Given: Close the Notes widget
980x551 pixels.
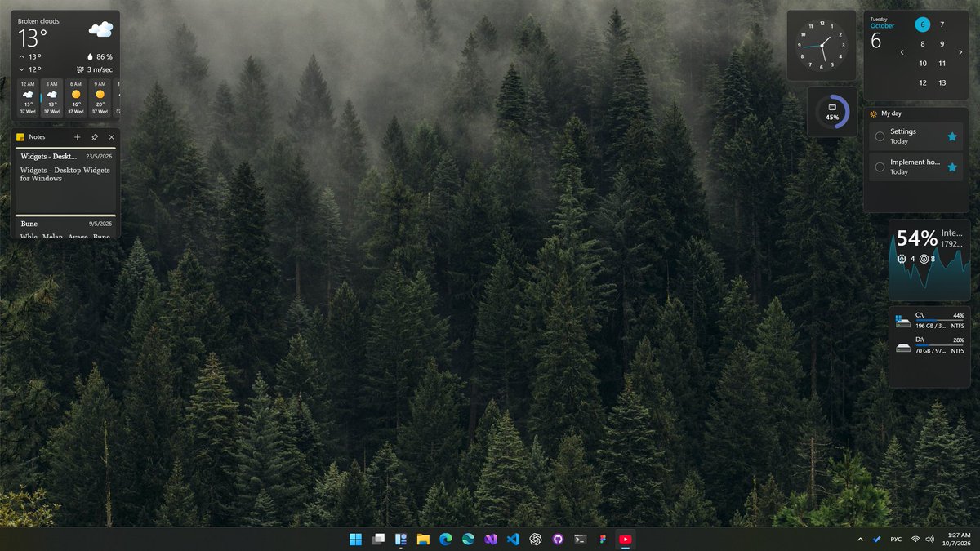Looking at the screenshot, I should coord(112,137).
